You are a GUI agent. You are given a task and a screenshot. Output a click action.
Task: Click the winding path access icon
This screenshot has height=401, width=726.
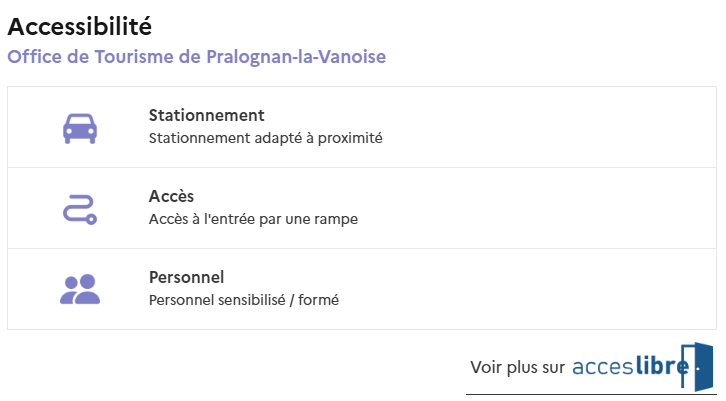(x=79, y=208)
